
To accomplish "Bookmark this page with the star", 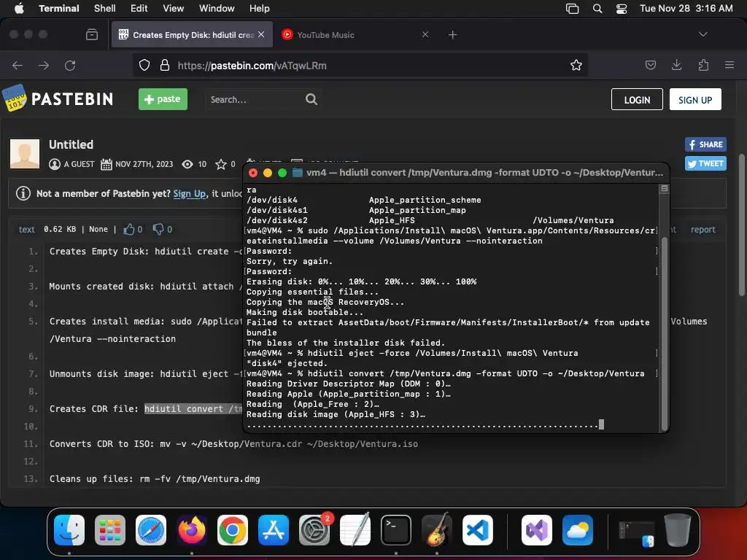I will click(576, 65).
